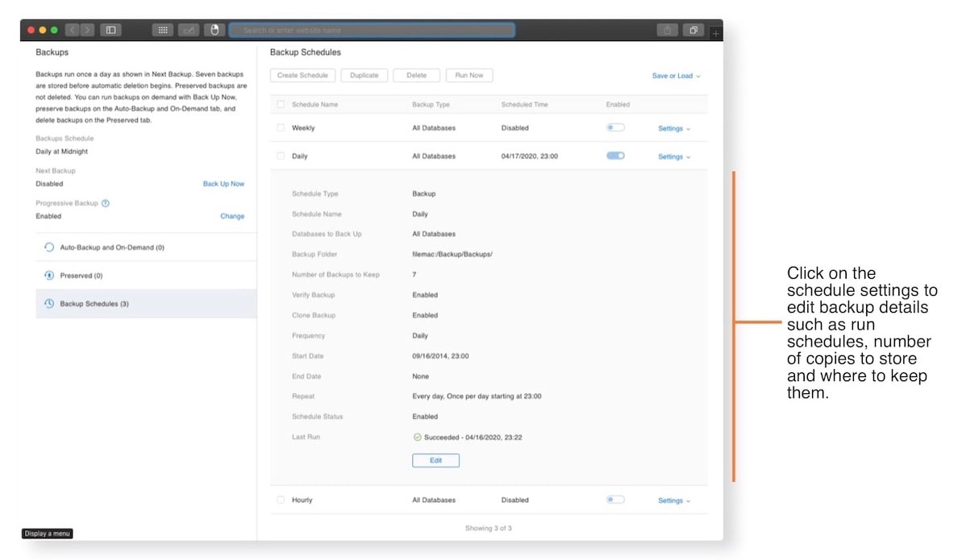962x560 pixels.
Task: Enable the Weekly schedule toggle
Action: [x=615, y=127]
